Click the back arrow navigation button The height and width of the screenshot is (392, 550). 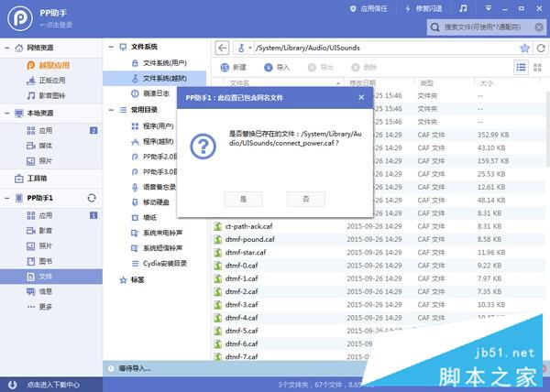tap(222, 48)
